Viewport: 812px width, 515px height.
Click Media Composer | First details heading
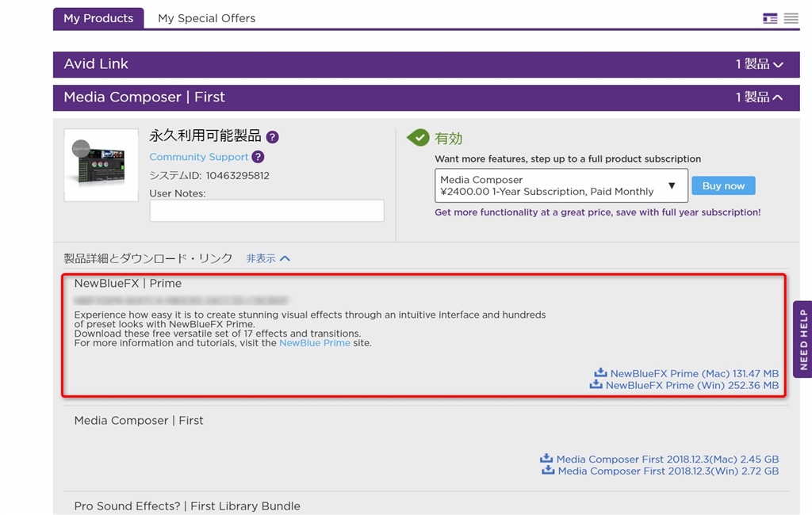click(x=139, y=420)
